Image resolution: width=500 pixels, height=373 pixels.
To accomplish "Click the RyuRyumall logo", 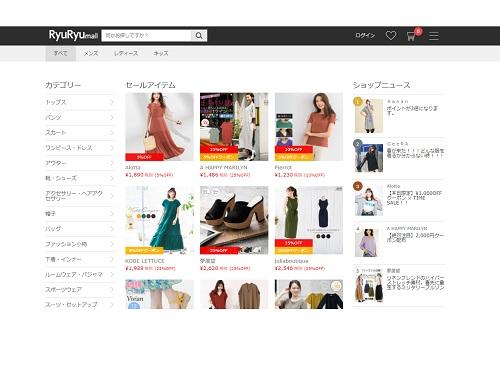I will 73,35.
